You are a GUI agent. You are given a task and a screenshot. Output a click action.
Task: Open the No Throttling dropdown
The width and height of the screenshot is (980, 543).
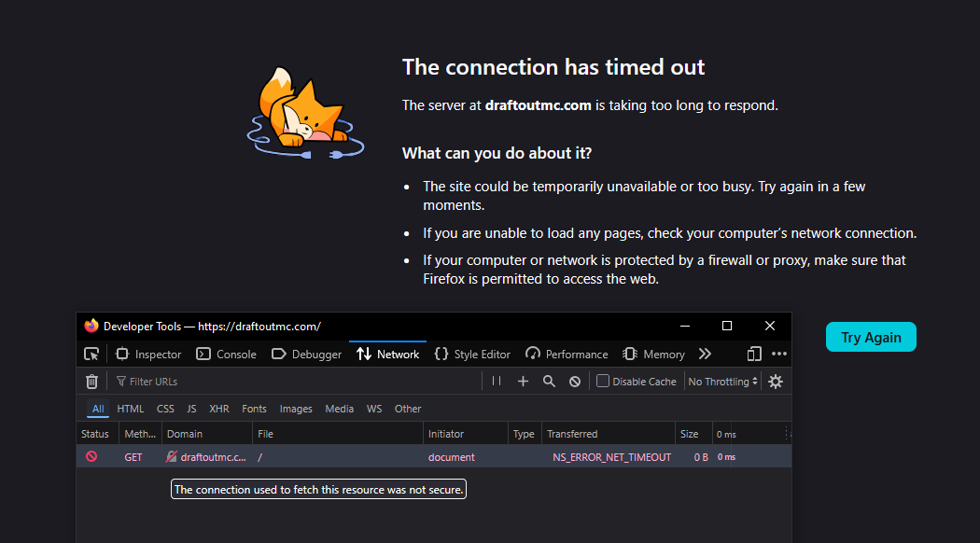pyautogui.click(x=722, y=382)
